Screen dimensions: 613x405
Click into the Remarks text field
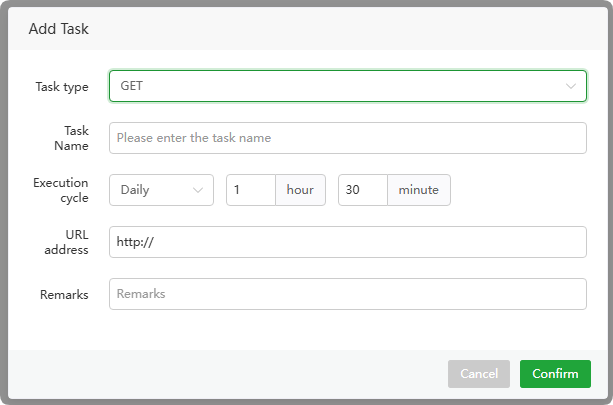tap(347, 294)
